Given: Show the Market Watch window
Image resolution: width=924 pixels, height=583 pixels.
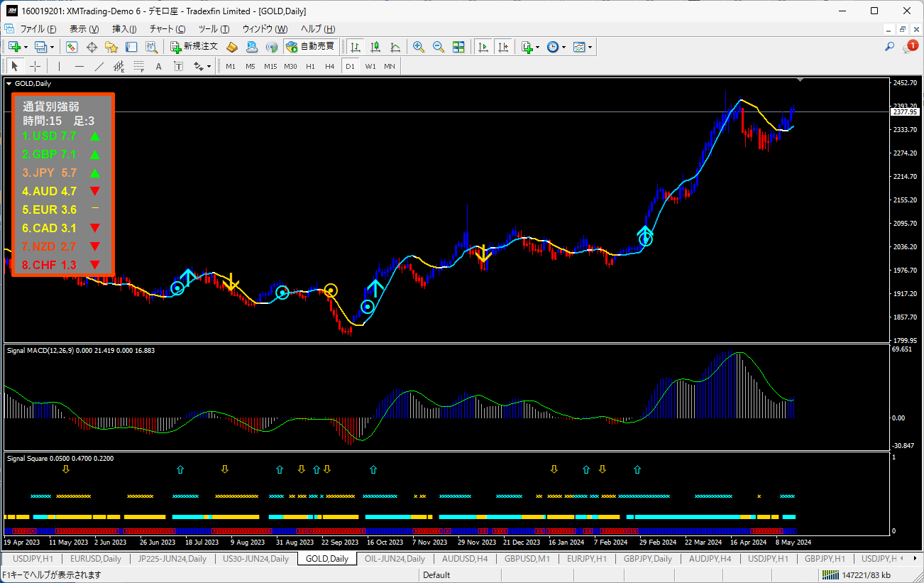Looking at the screenshot, I should [x=72, y=47].
